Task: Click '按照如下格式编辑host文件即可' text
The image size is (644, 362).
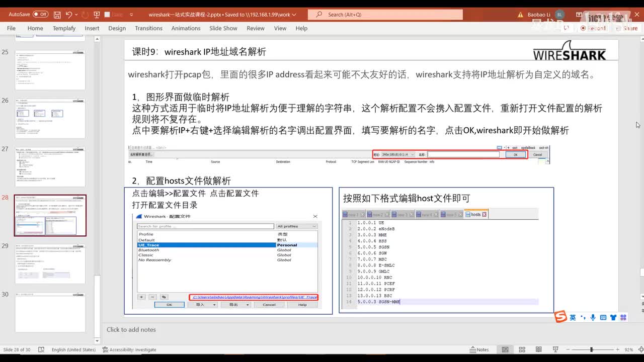Action: click(407, 198)
